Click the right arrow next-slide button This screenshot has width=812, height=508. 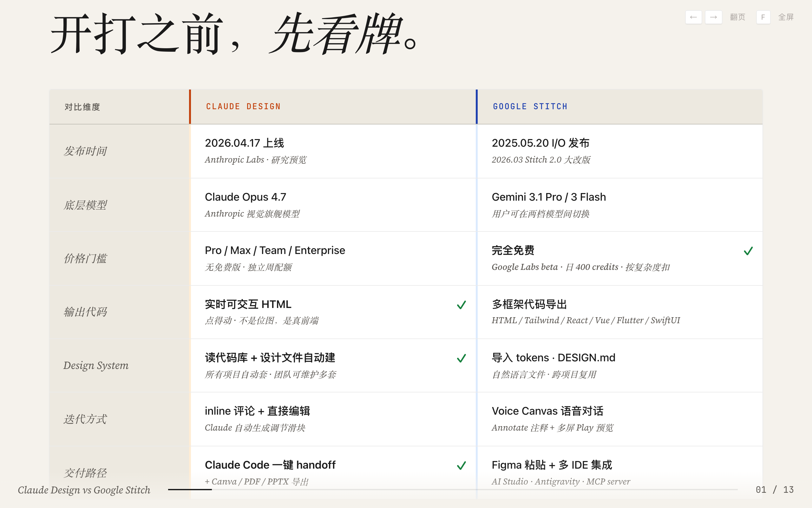click(713, 17)
